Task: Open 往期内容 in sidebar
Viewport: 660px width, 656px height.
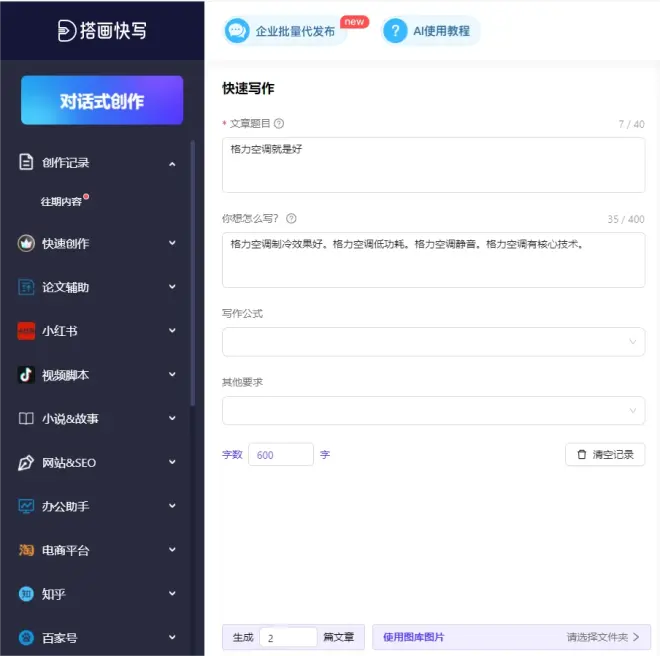Action: pyautogui.click(x=61, y=201)
